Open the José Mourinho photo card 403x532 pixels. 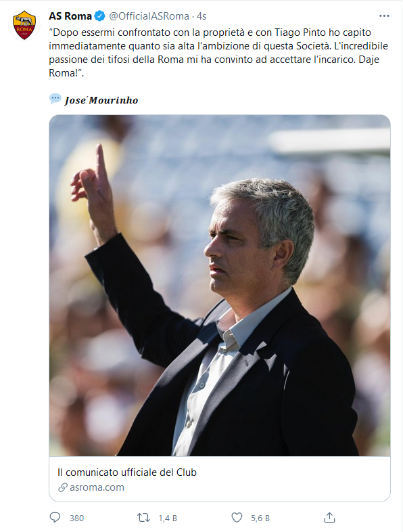coord(220,286)
